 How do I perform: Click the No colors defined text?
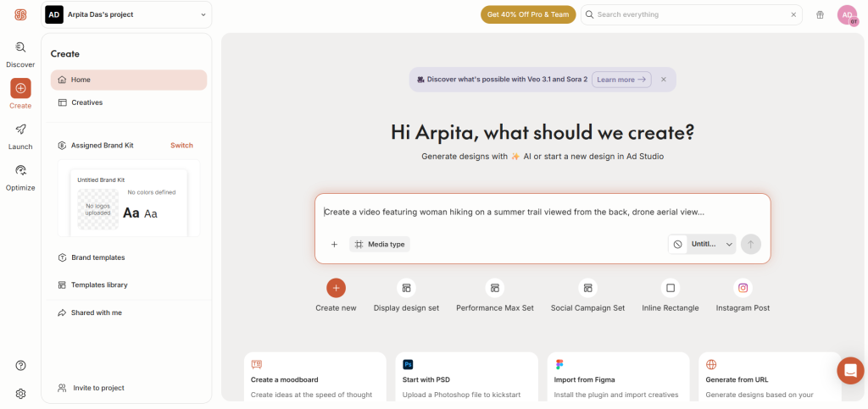152,192
